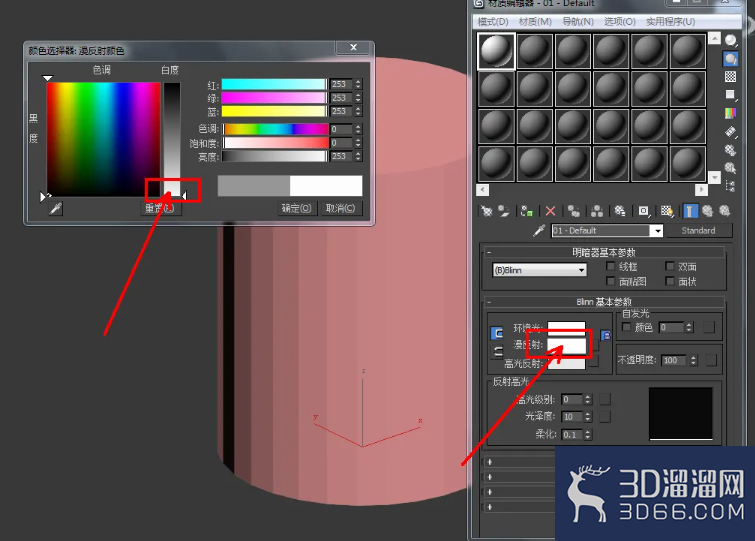755x541 pixels.
Task: Click the Standard material type button
Action: click(699, 231)
